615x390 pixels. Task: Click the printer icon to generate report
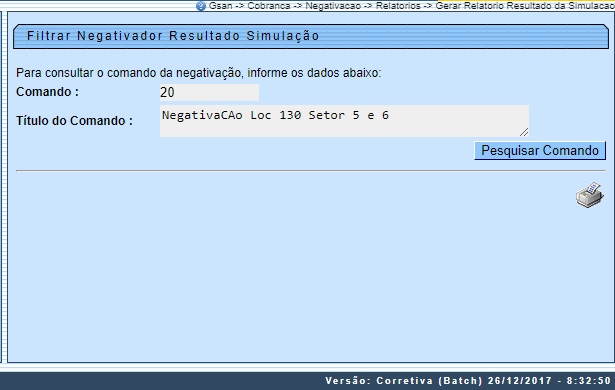[590, 195]
